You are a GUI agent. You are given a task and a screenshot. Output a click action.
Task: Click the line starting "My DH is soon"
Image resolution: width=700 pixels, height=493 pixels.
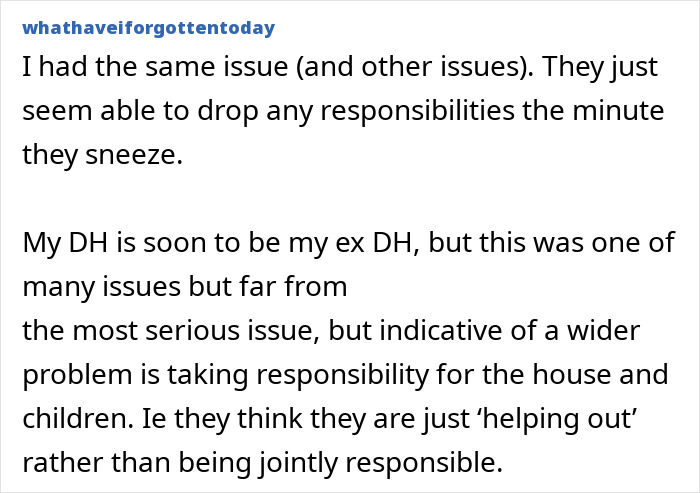[348, 246]
